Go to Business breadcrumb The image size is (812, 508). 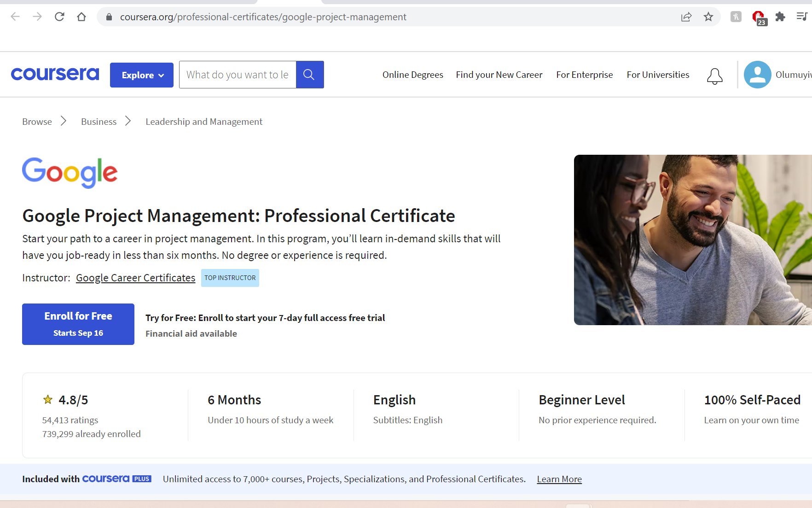pos(99,122)
